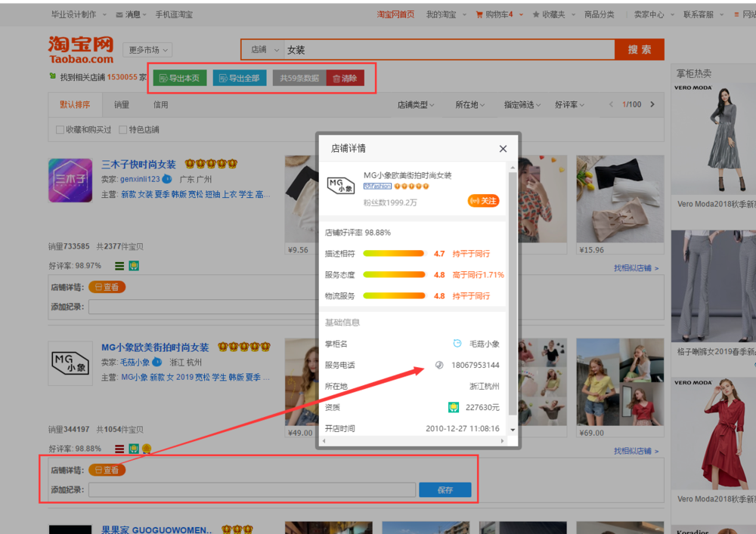Click the 描述相符 rating bar

point(393,253)
